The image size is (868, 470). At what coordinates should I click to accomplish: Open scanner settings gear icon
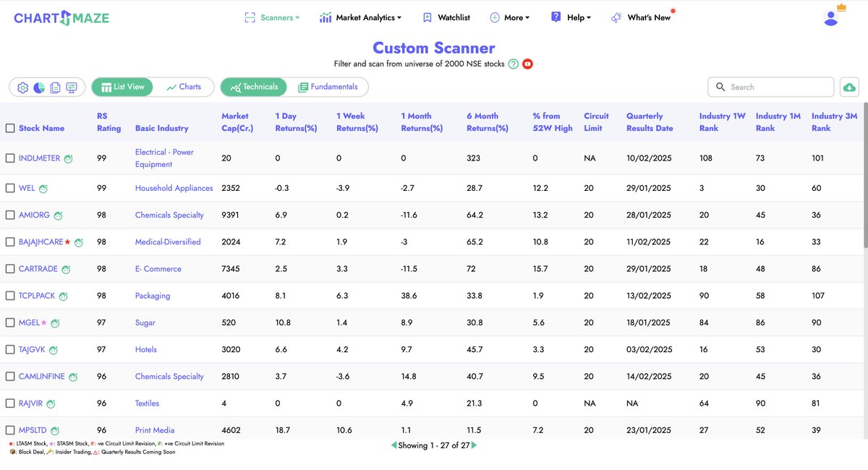(22, 87)
